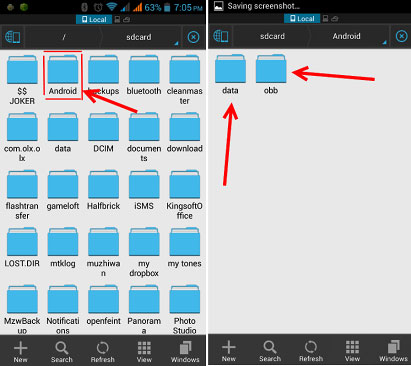Open the Halfbrick folder
The image size is (411, 366).
[x=103, y=190]
